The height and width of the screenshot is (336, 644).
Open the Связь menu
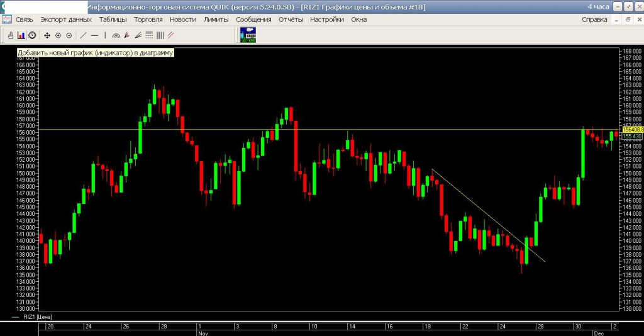(x=25, y=20)
